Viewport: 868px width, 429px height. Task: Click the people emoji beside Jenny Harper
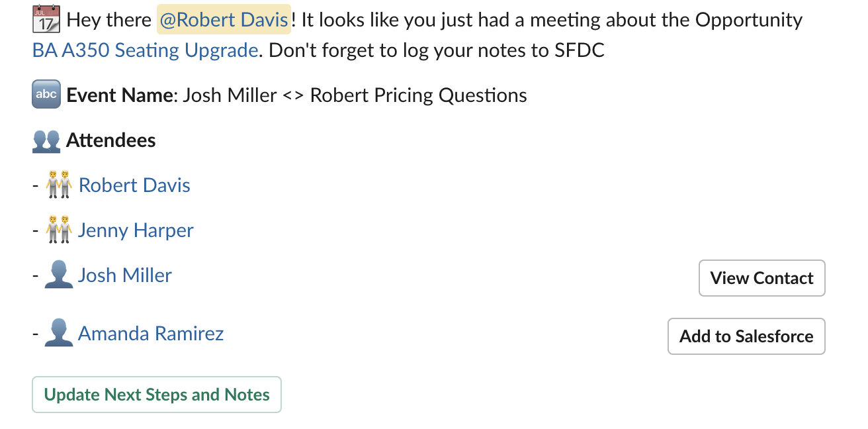tap(59, 230)
